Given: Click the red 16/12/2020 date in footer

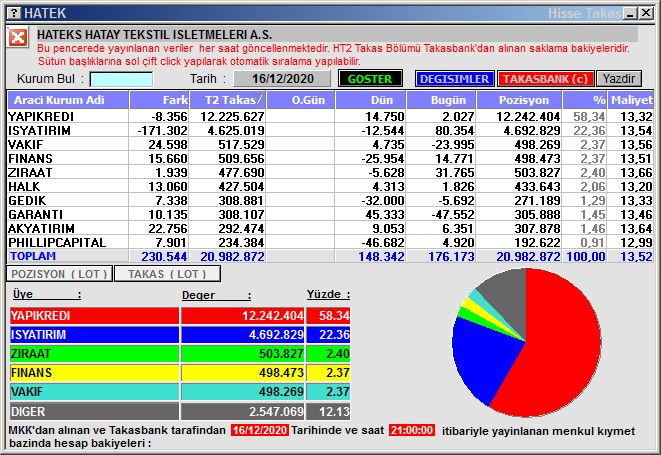Looking at the screenshot, I should 260,430.
